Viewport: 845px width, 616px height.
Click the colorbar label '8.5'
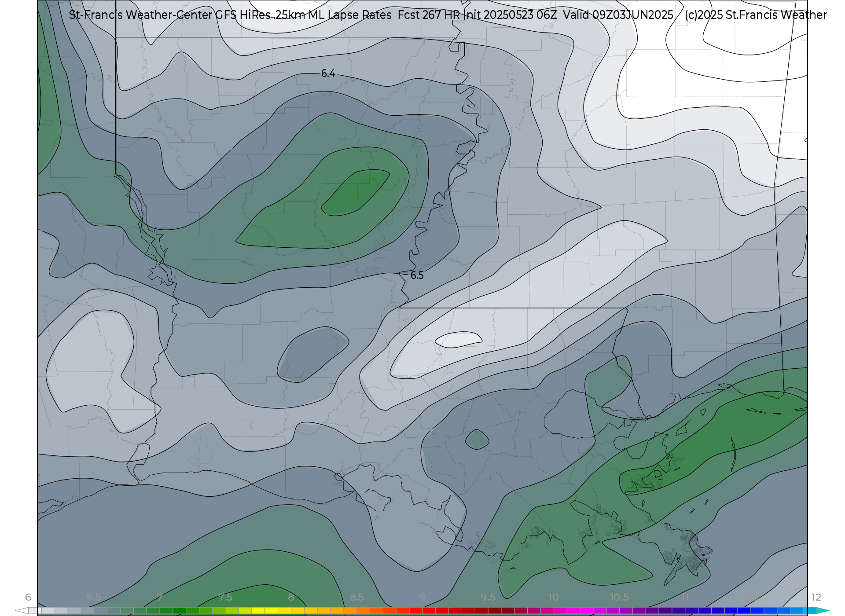pyautogui.click(x=356, y=597)
